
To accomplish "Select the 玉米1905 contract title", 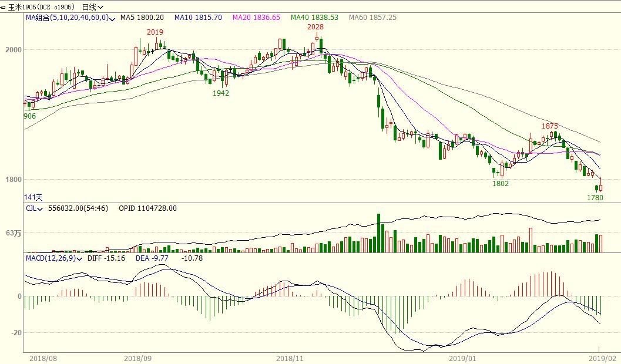I will [x=42, y=7].
